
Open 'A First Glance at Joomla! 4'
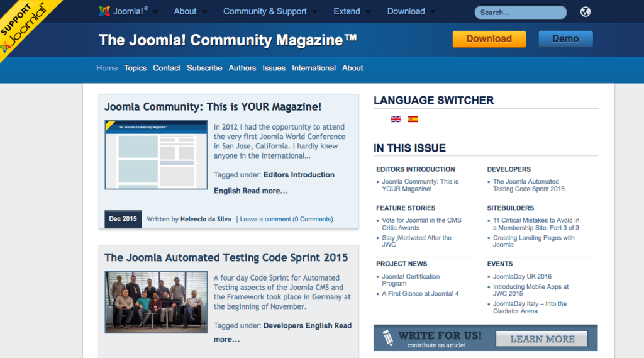pos(420,293)
